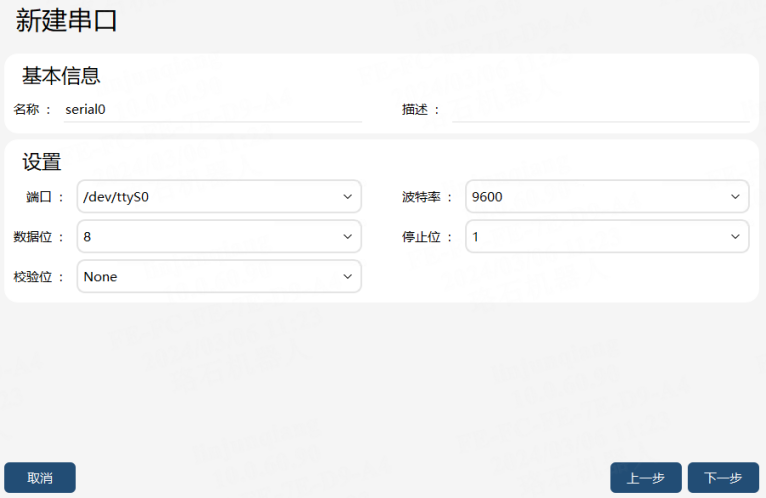
Task: Open the data bits dropdown showing 8
Action: [x=219, y=237]
